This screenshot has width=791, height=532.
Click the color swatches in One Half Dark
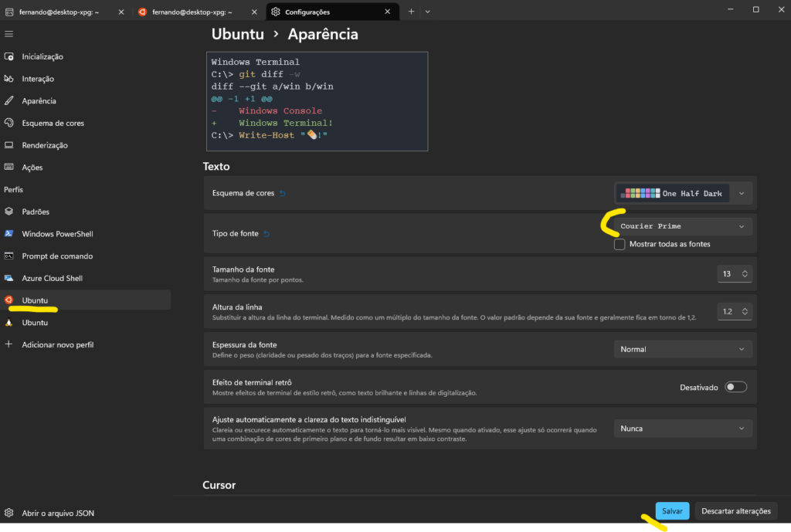point(640,193)
